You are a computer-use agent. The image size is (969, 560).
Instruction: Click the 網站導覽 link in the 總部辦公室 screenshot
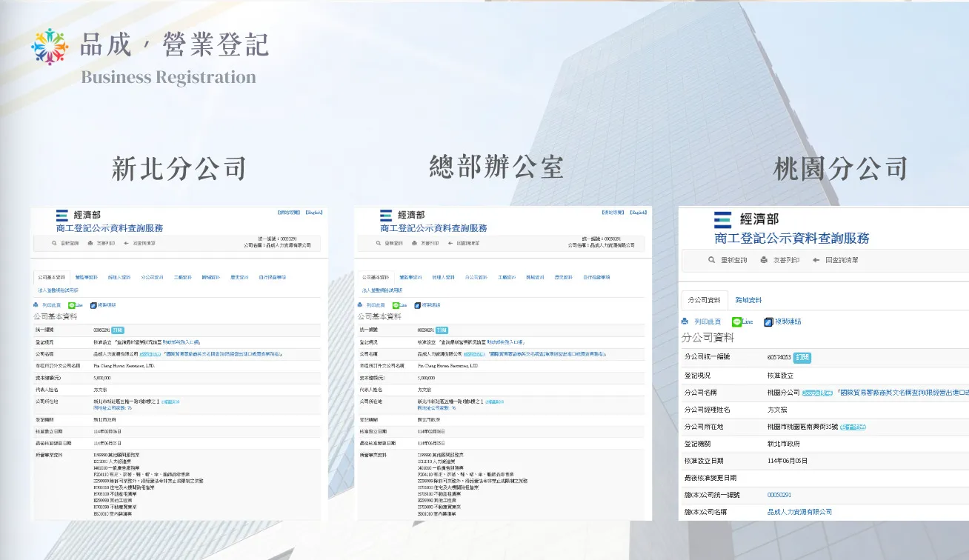[x=613, y=213]
